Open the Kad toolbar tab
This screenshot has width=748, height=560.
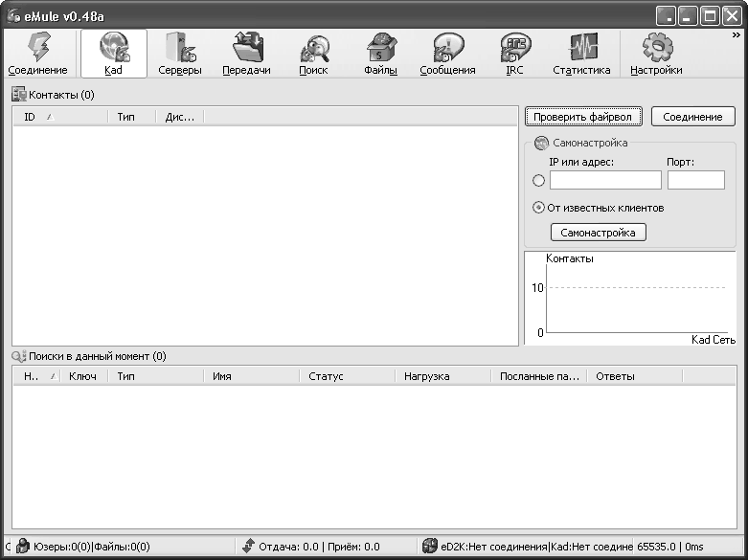pyautogui.click(x=114, y=54)
